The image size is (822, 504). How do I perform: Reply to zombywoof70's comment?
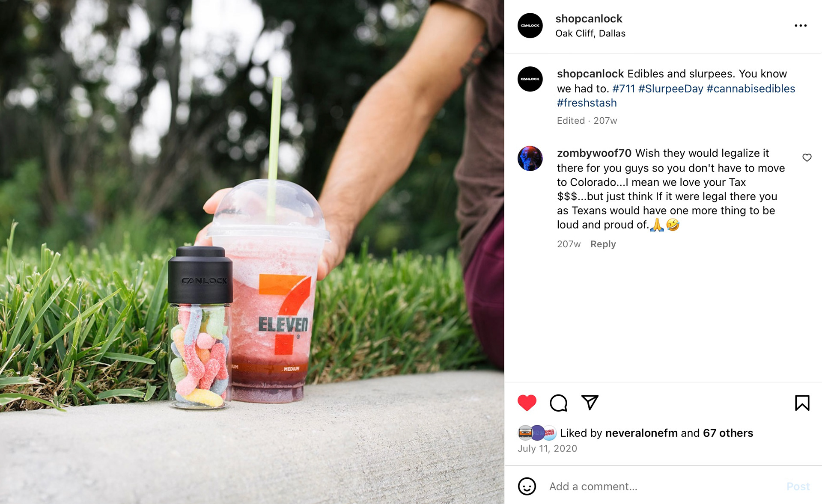pyautogui.click(x=603, y=244)
